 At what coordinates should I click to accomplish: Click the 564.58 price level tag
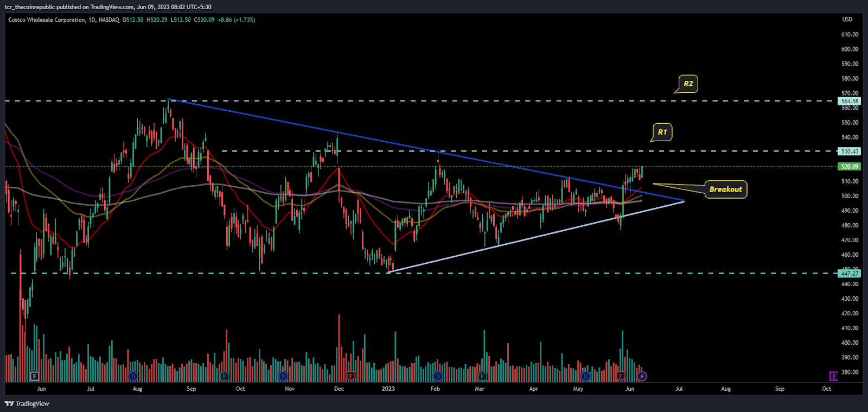coord(850,101)
